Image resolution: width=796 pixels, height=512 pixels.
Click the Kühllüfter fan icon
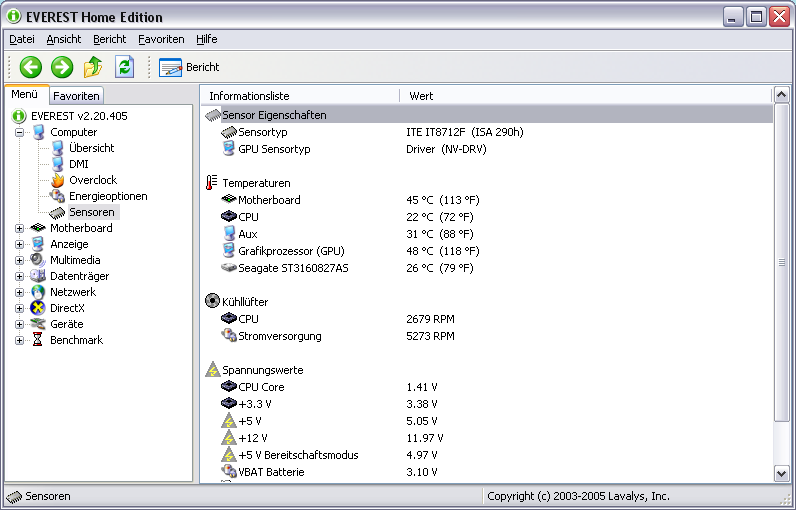click(212, 301)
